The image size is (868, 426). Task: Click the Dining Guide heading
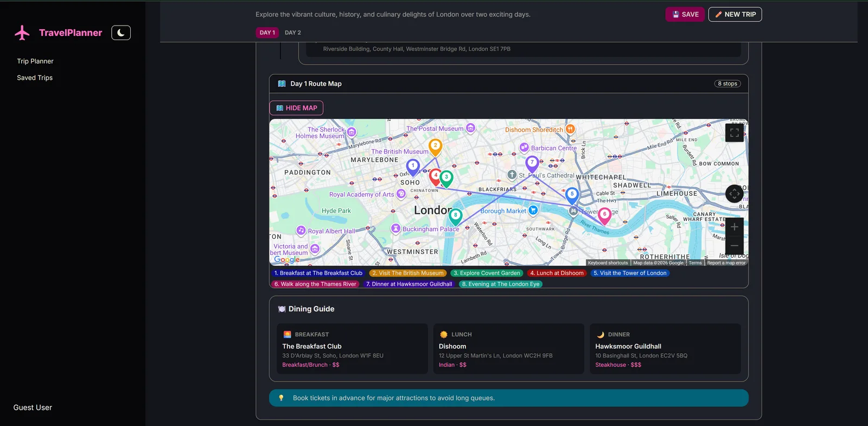311,309
